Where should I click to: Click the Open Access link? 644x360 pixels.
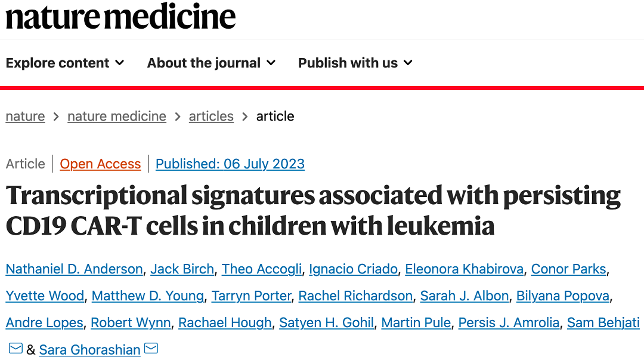(x=100, y=164)
